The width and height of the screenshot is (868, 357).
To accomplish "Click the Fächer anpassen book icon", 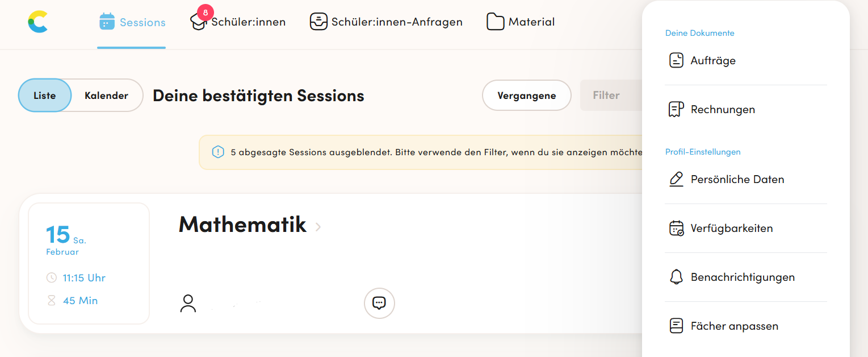I will pyautogui.click(x=676, y=326).
